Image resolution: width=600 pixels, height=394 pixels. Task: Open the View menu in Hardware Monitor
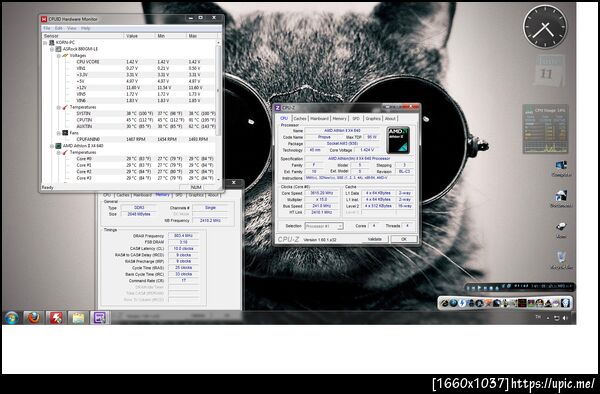click(72, 28)
